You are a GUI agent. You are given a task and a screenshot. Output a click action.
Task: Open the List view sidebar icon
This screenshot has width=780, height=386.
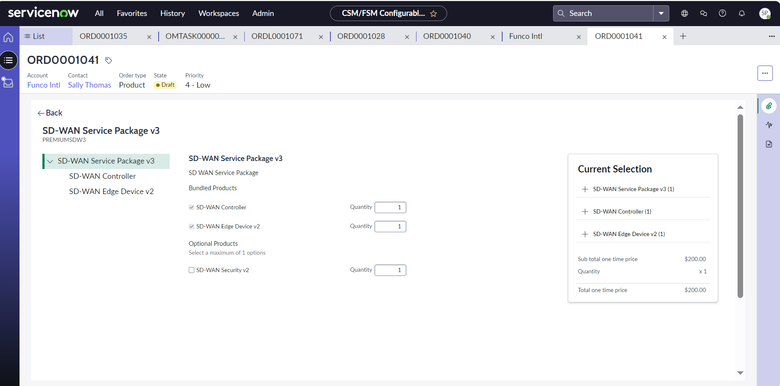(8, 60)
